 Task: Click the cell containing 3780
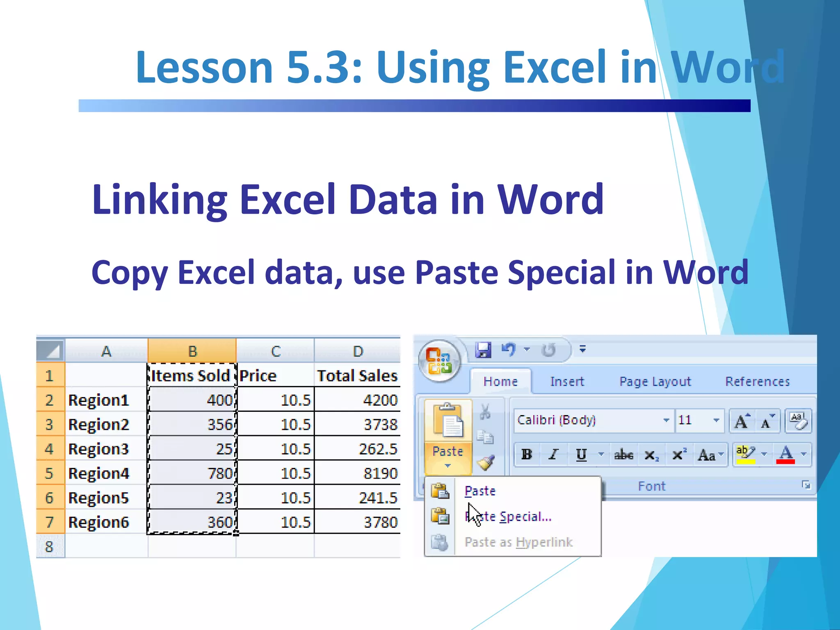(x=357, y=522)
